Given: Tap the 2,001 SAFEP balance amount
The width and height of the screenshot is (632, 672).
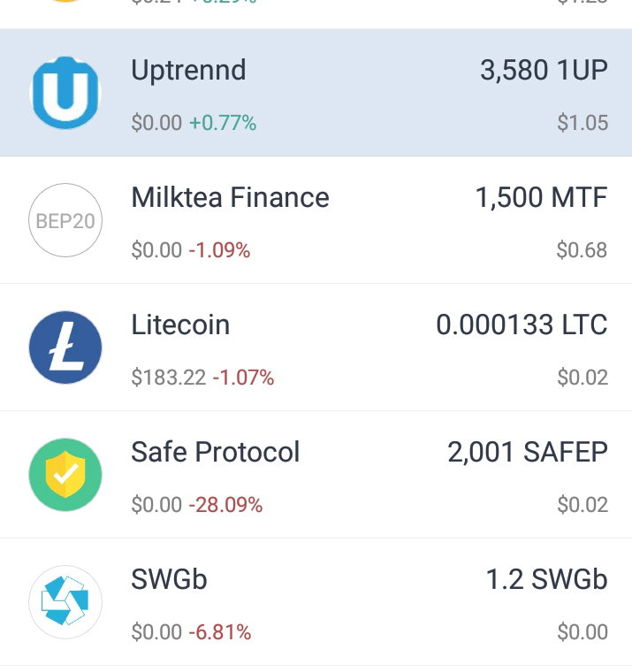Looking at the screenshot, I should pos(528,452).
